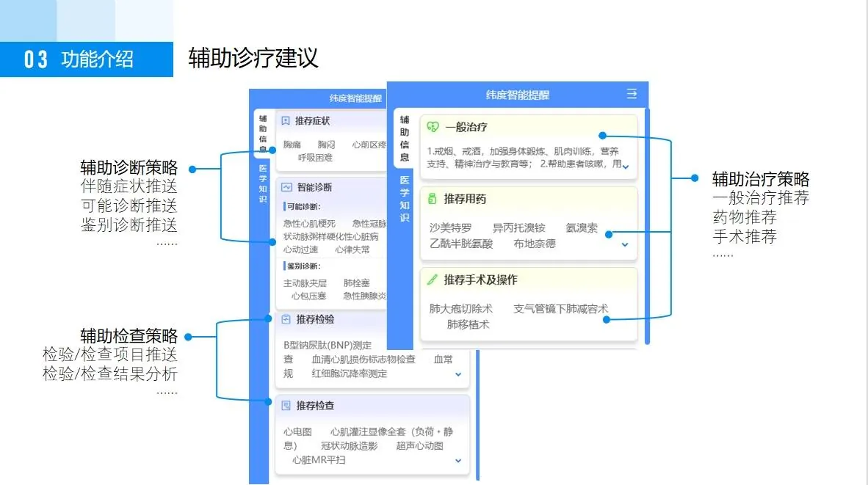The image size is (868, 485).
Task: Select the 胸闷 symptom
Action: pos(326,145)
